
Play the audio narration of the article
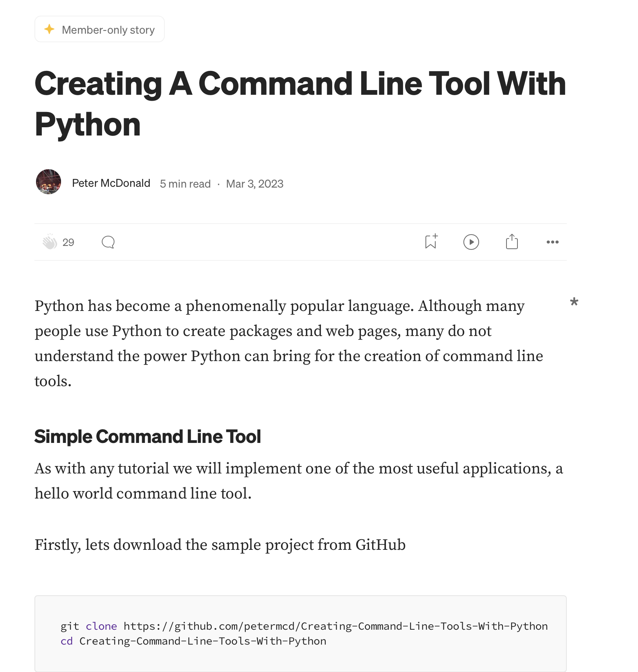[x=471, y=242]
